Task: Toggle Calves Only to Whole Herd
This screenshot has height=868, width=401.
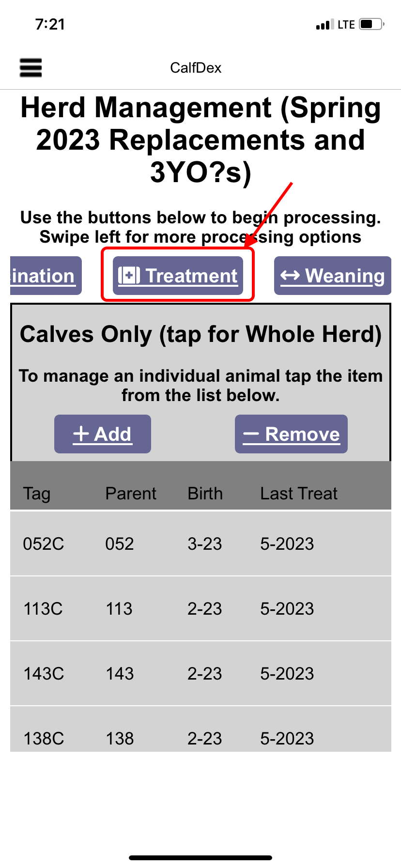Action: [200, 334]
